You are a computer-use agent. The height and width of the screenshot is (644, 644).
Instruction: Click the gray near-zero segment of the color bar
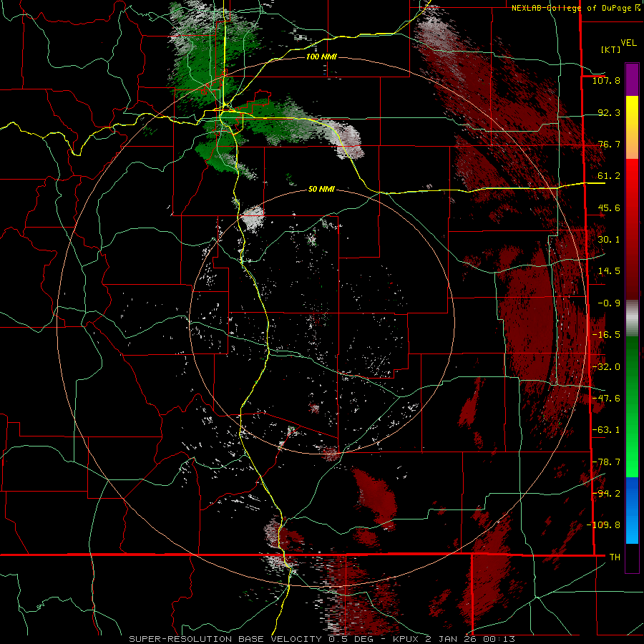632,318
